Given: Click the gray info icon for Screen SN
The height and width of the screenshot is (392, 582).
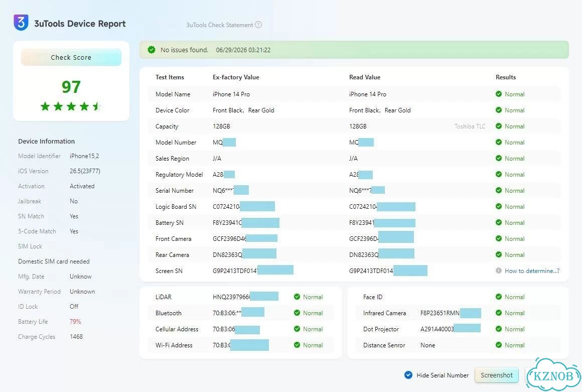Looking at the screenshot, I should [499, 271].
